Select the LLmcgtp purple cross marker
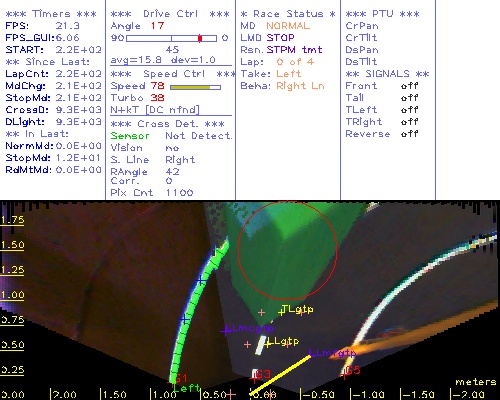This screenshot has width=500, height=400. [x=226, y=330]
